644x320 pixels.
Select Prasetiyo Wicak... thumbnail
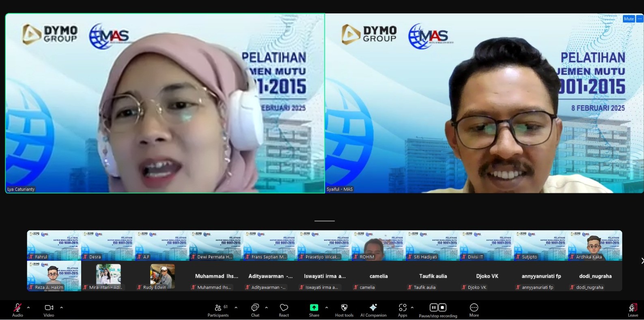point(325,245)
